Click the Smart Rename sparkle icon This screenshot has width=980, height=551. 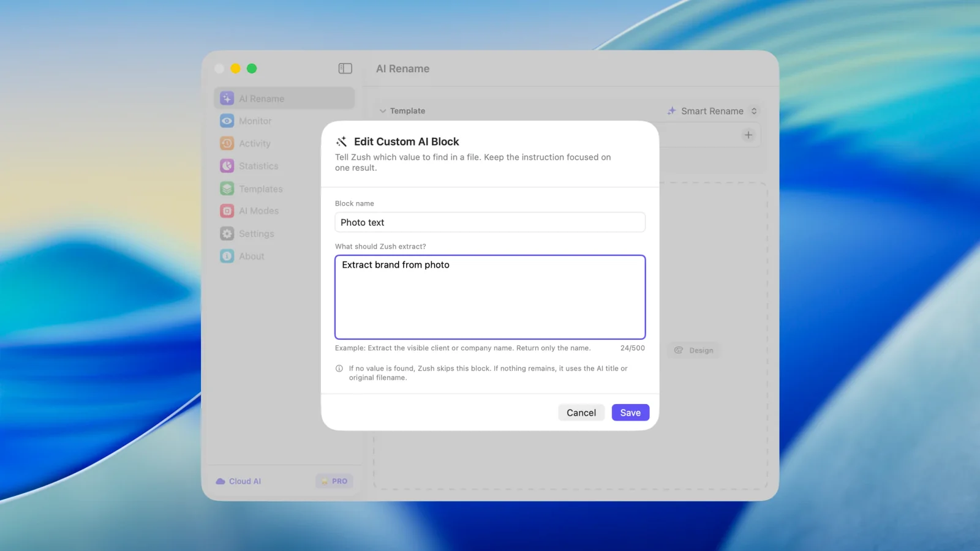(x=672, y=111)
